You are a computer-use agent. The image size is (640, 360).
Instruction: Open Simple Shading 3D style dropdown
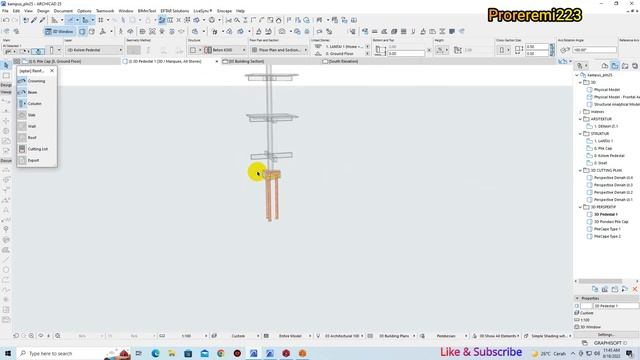click(551, 336)
